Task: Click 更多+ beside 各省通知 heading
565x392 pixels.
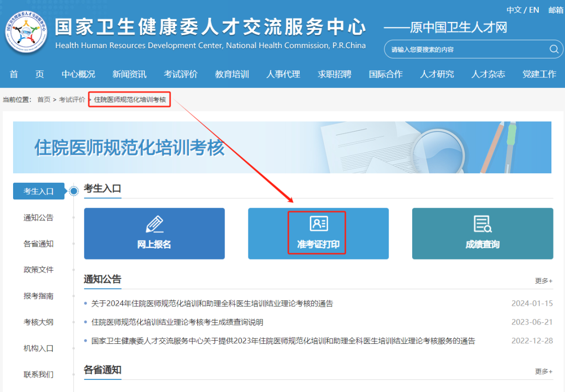Action: tap(544, 371)
